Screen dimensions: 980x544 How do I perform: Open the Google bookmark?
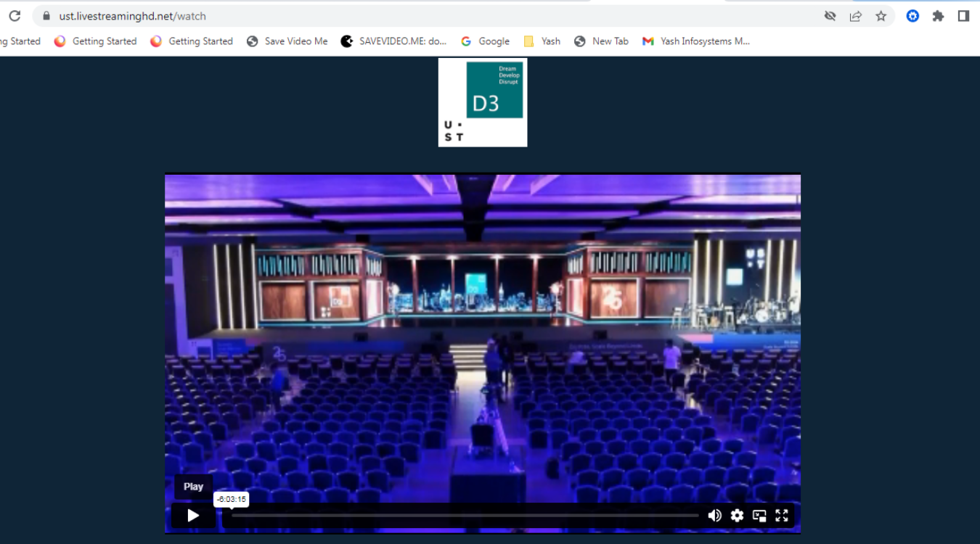485,41
